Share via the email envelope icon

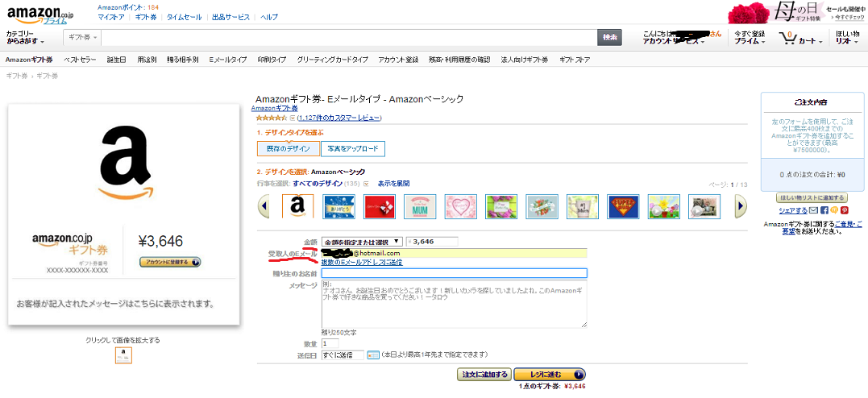point(813,210)
